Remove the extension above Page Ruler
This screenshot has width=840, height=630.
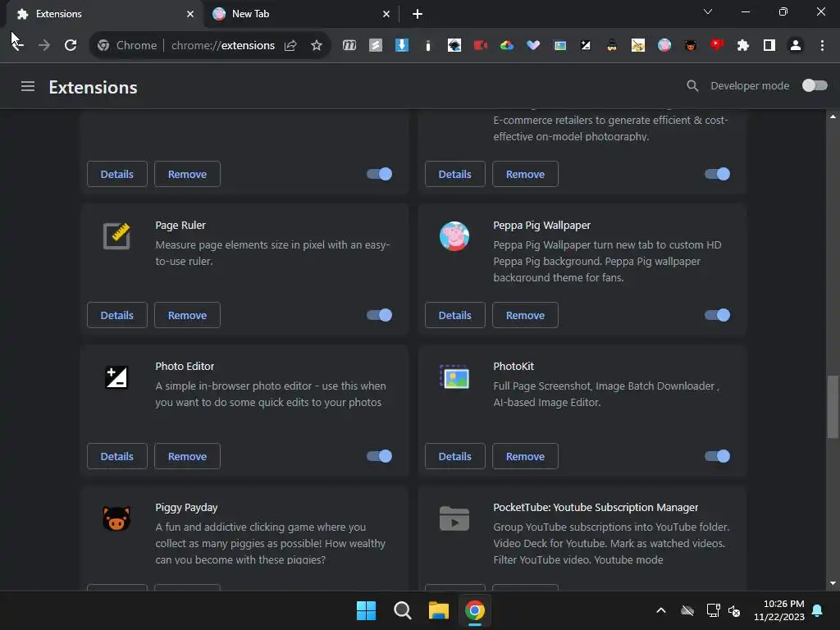coord(188,174)
